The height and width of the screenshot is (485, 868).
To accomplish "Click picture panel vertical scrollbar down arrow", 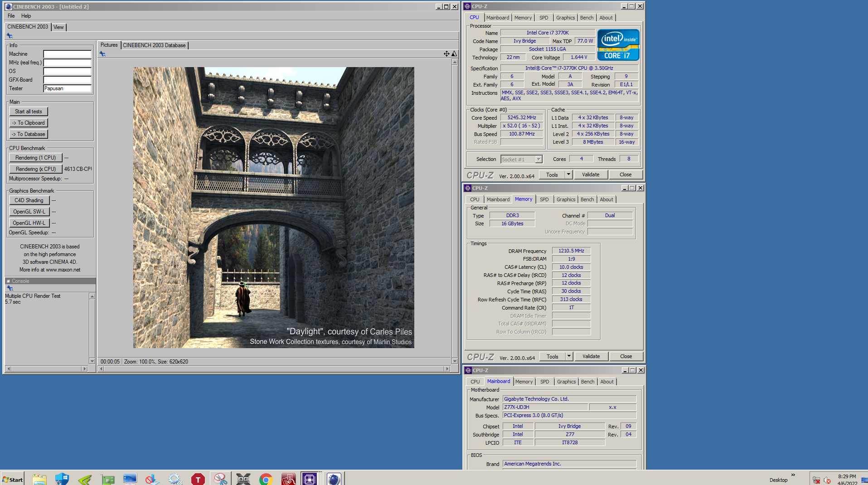I will click(455, 361).
